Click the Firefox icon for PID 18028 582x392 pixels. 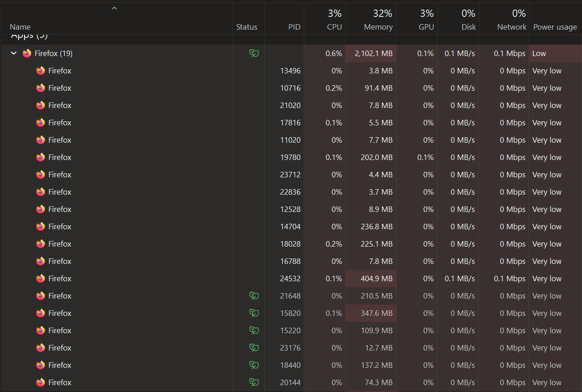point(41,244)
